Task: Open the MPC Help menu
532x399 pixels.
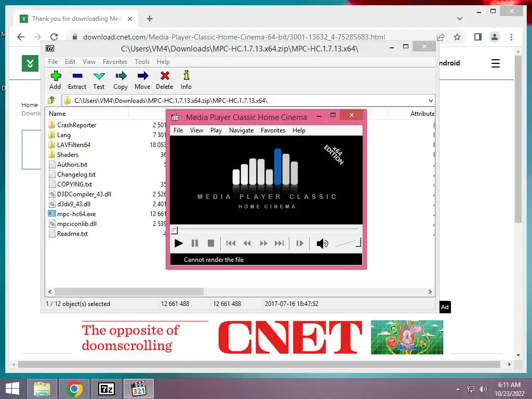Action: tap(299, 130)
